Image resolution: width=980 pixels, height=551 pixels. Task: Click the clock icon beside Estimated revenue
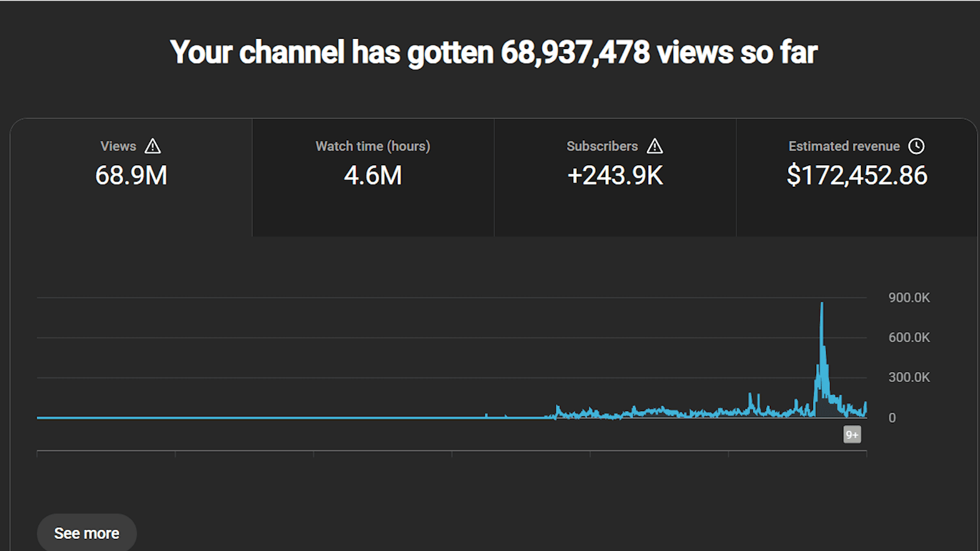[x=916, y=146]
